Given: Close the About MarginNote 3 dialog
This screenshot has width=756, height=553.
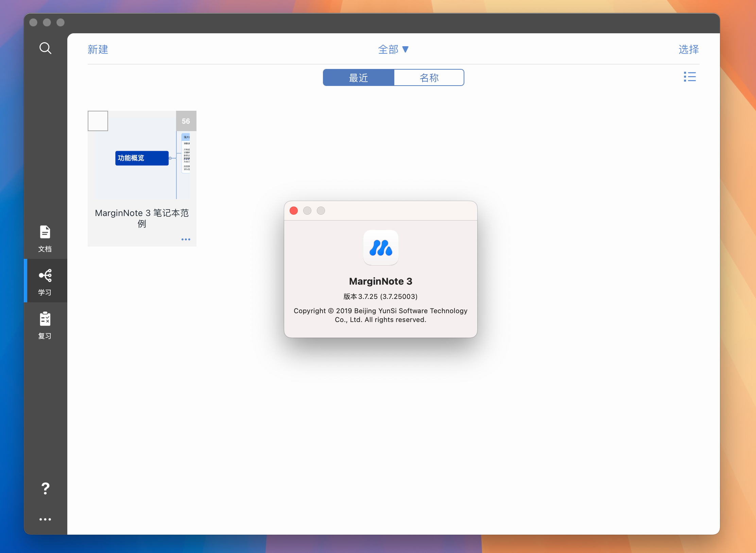Looking at the screenshot, I should [294, 211].
